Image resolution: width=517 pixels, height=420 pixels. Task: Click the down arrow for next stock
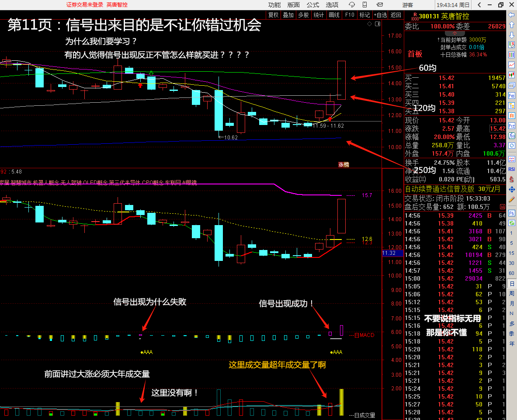pos(511,35)
